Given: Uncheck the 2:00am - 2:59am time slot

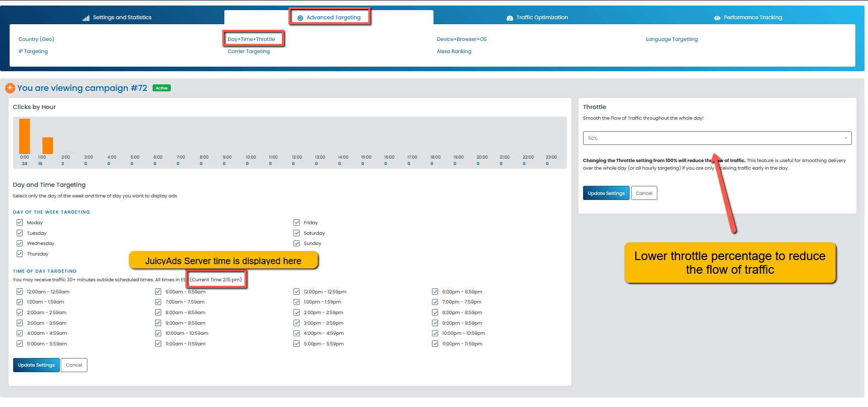Looking at the screenshot, I should tap(20, 313).
